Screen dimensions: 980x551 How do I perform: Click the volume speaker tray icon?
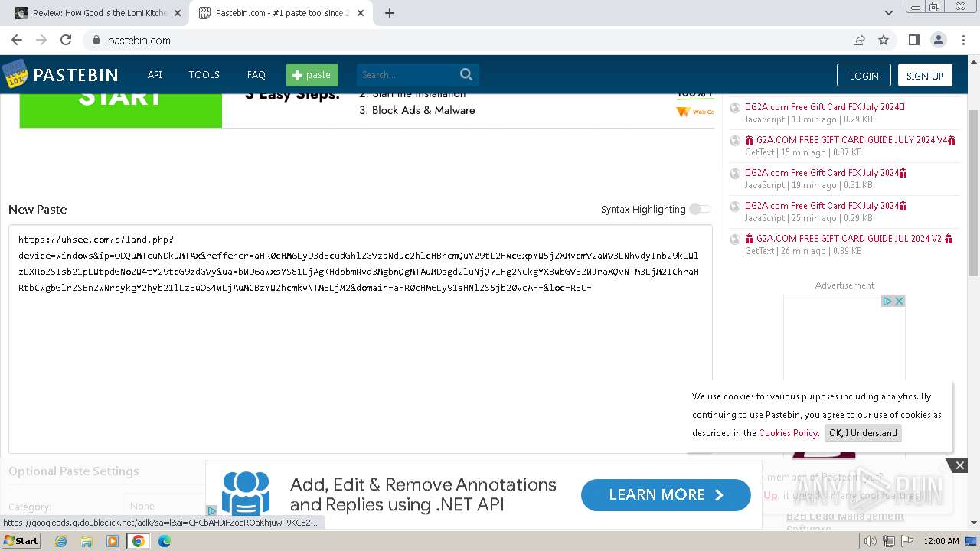click(871, 541)
